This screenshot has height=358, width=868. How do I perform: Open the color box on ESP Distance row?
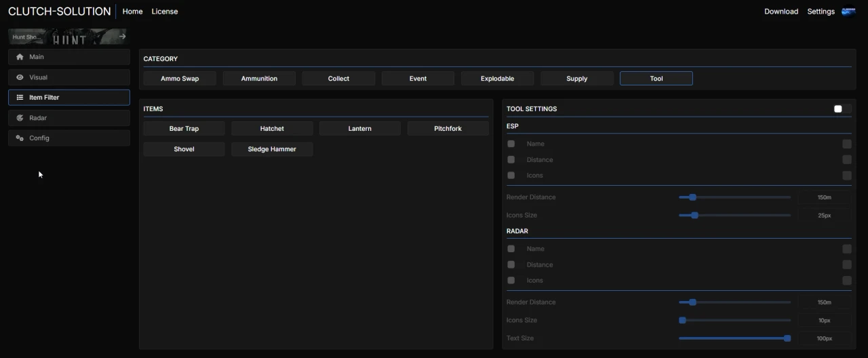(x=847, y=160)
